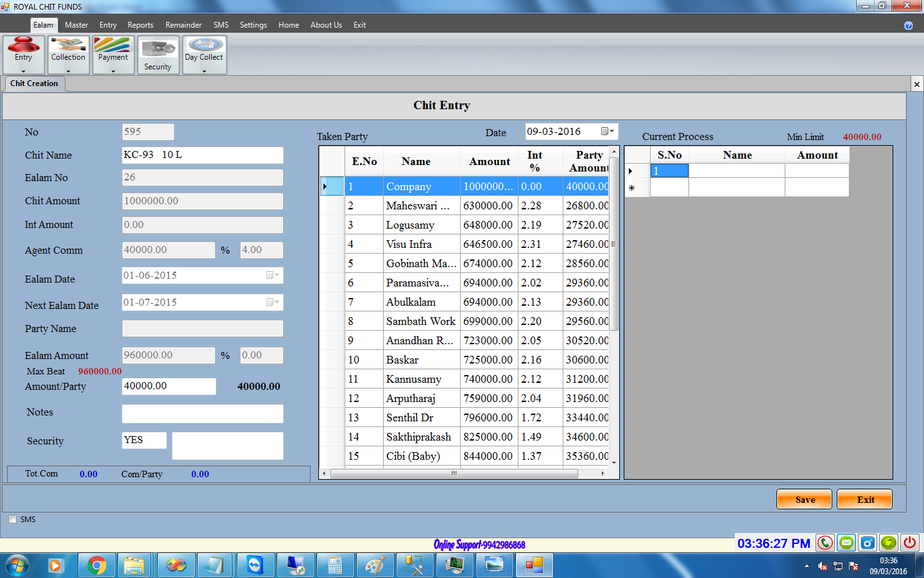924x578 pixels.
Task: Click the Action Center flag tray icon
Action: pos(853,566)
